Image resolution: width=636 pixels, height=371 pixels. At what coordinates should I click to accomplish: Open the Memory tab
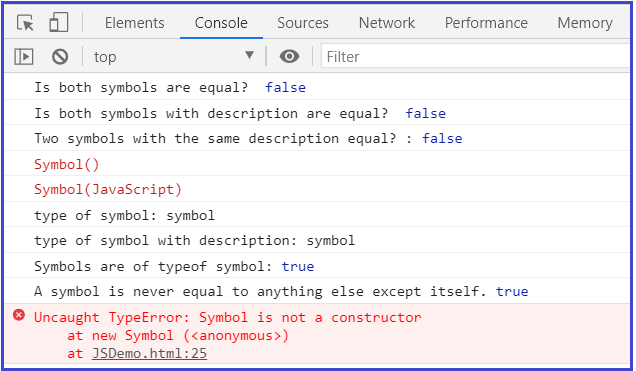pyautogui.click(x=585, y=23)
